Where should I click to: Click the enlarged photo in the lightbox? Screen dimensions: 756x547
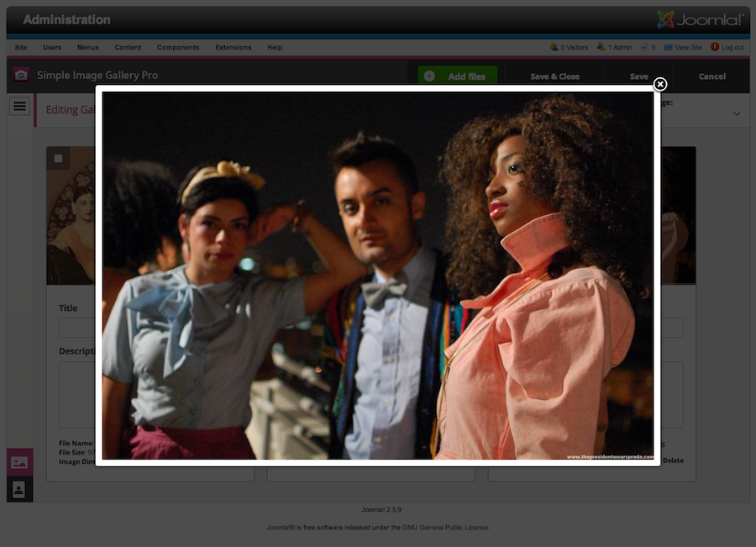pos(378,276)
